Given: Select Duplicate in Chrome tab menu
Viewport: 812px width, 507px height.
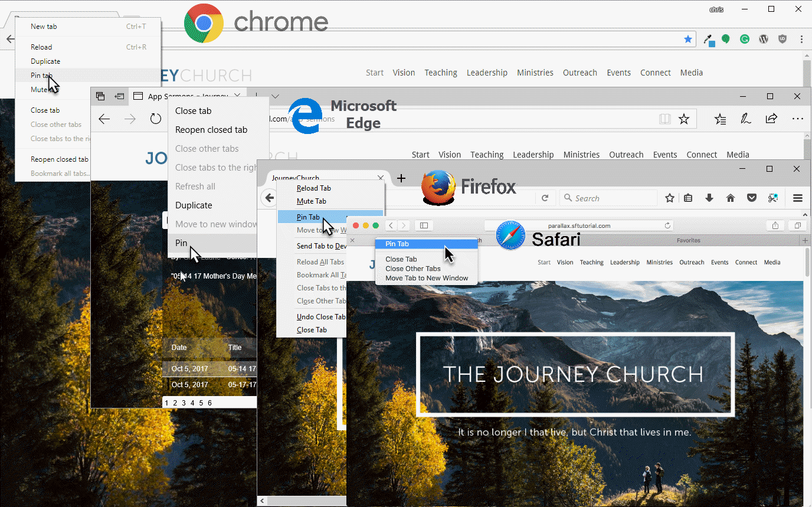Looking at the screenshot, I should [45, 61].
